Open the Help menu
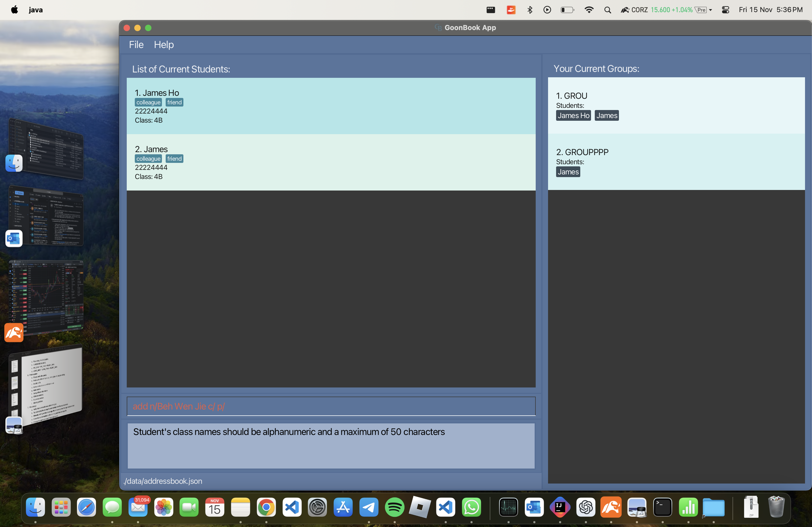The image size is (812, 527). pyautogui.click(x=164, y=45)
